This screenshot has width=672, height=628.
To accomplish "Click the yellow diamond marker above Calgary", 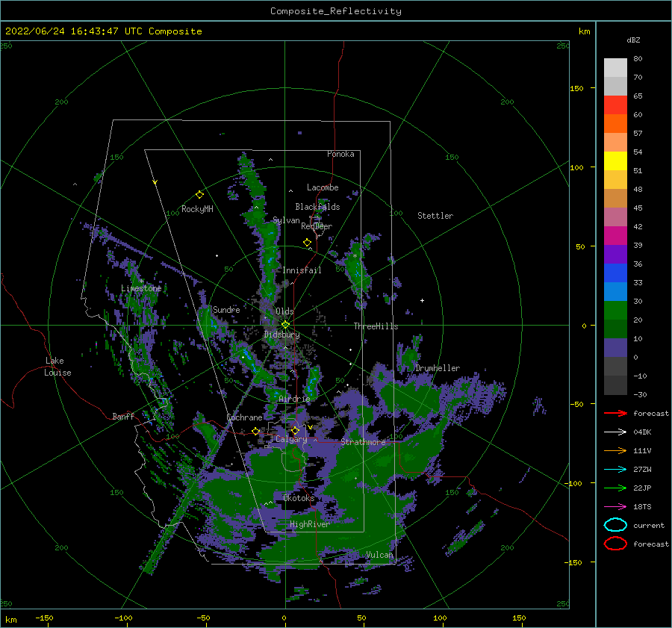I will tap(295, 430).
